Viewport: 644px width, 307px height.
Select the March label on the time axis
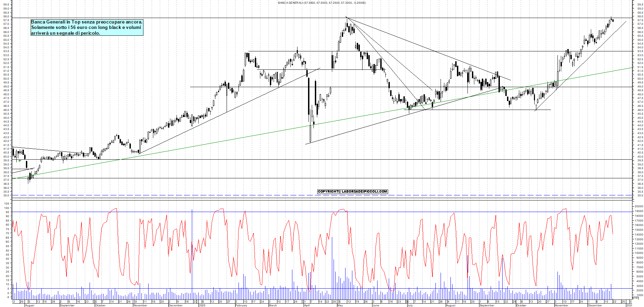coord(273,305)
